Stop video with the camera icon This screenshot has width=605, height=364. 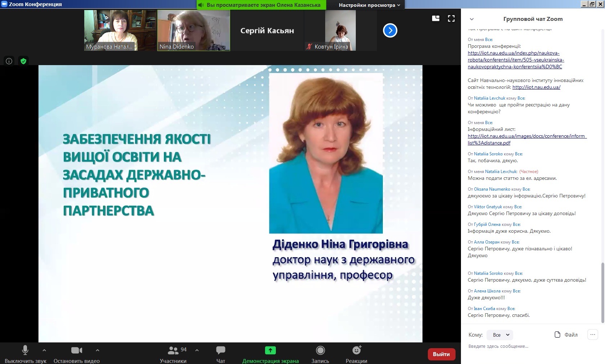pyautogui.click(x=76, y=350)
